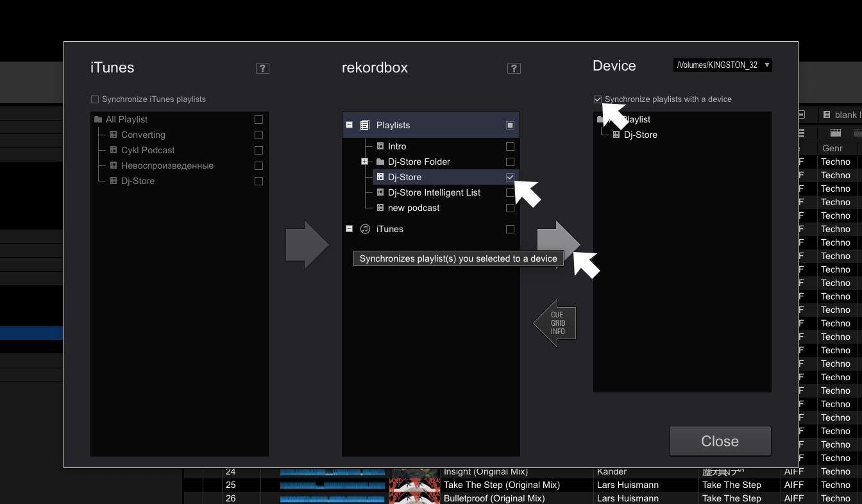Enable Synchronize iTunes playlists
This screenshot has height=504, width=862.
[95, 99]
